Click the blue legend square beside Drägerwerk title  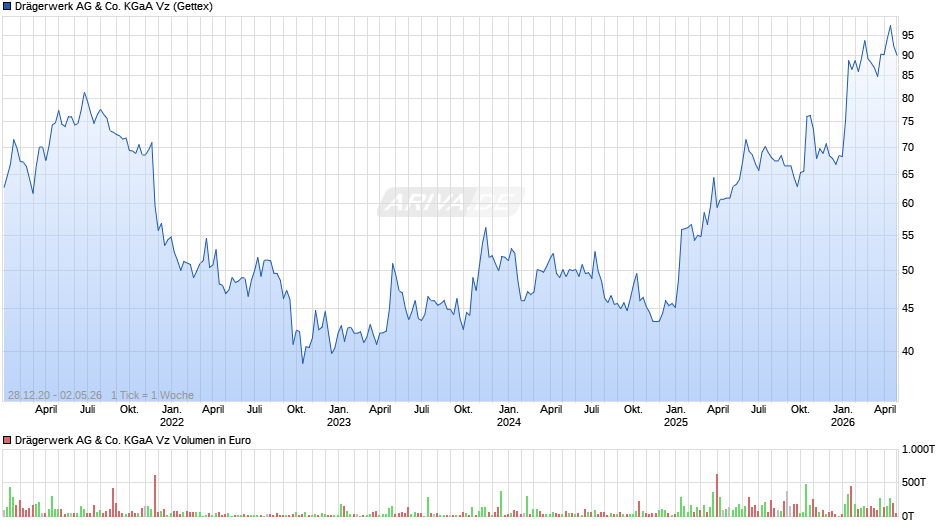[7, 7]
